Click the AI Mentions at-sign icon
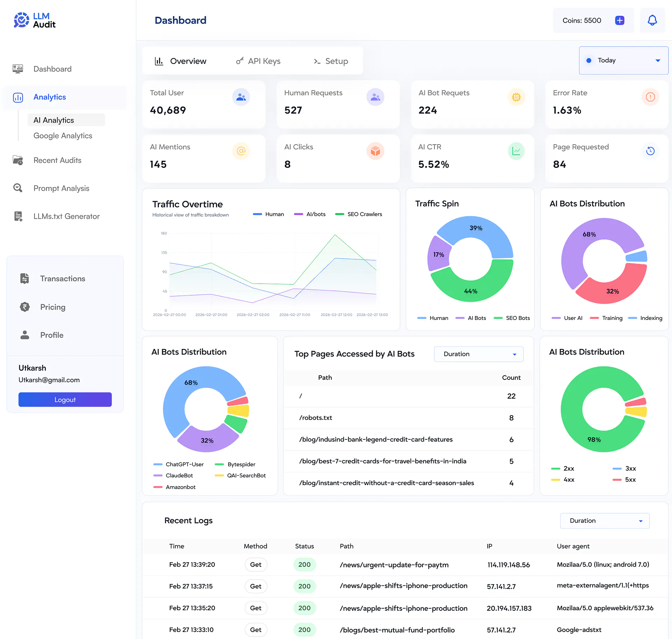The height and width of the screenshot is (639, 672). pyautogui.click(x=241, y=151)
